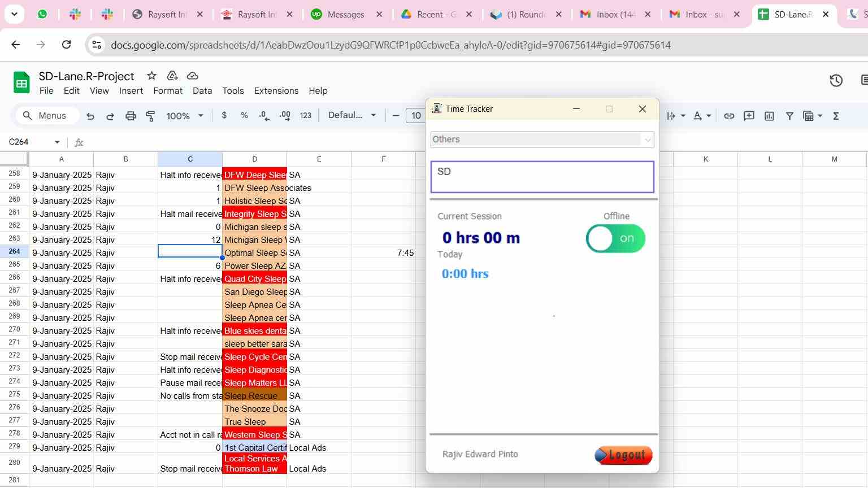868x488 pixels.
Task: Click the Sleep Rescue cell
Action: click(x=254, y=395)
